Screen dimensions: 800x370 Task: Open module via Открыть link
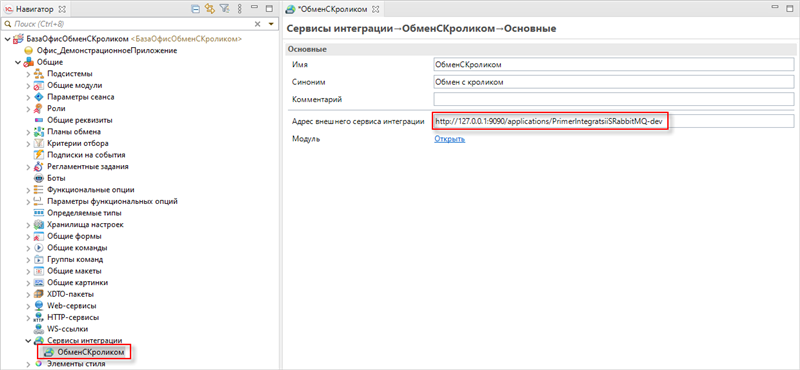(449, 139)
